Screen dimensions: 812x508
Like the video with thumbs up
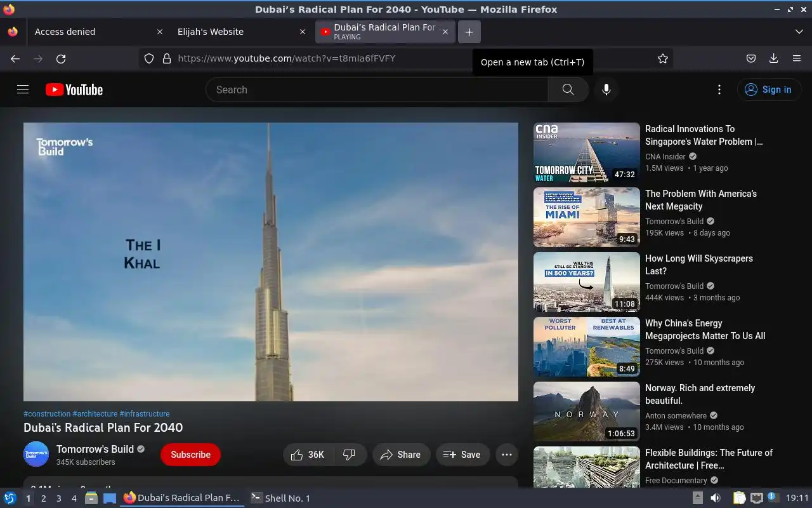[x=308, y=455]
